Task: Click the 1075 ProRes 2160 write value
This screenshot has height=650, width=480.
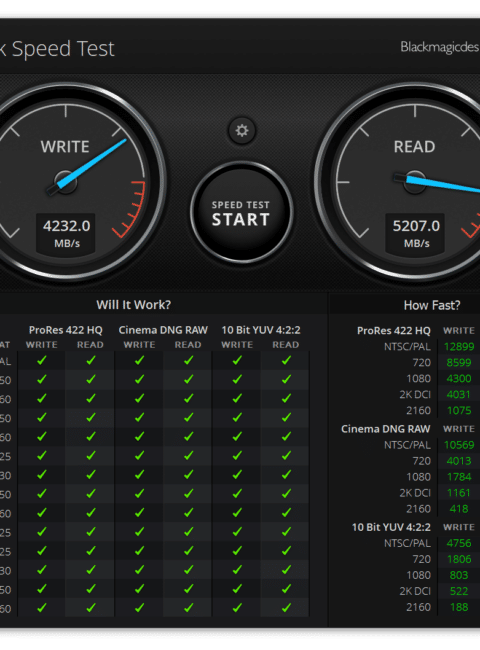Action: [x=459, y=410]
